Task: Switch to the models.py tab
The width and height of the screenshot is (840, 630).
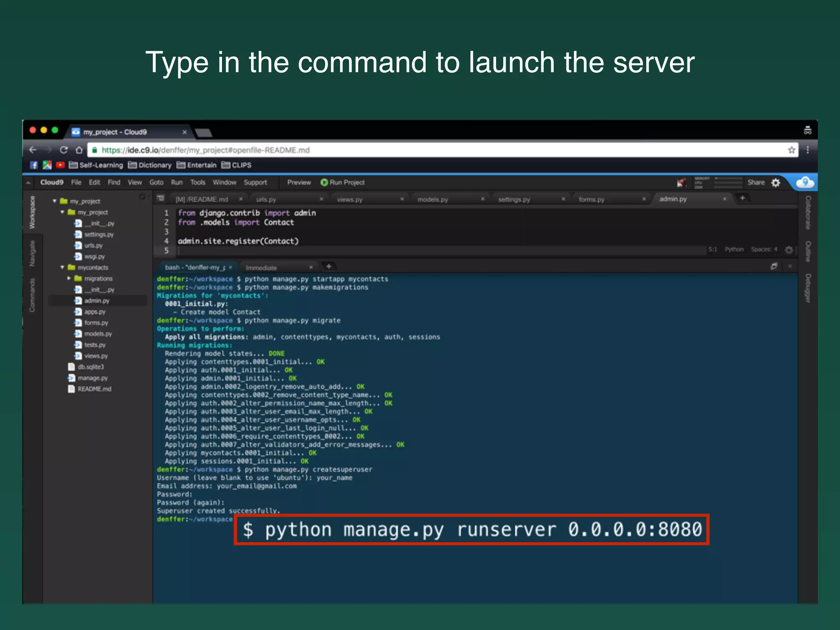Action: tap(433, 199)
